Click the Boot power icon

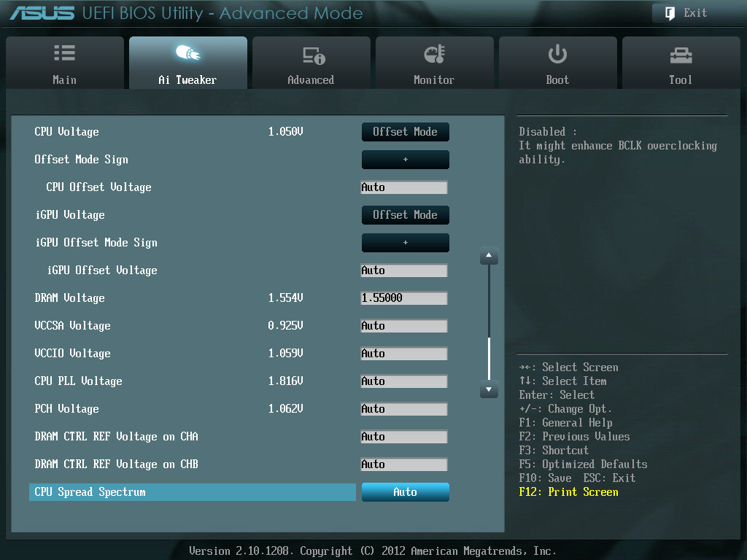(557, 54)
